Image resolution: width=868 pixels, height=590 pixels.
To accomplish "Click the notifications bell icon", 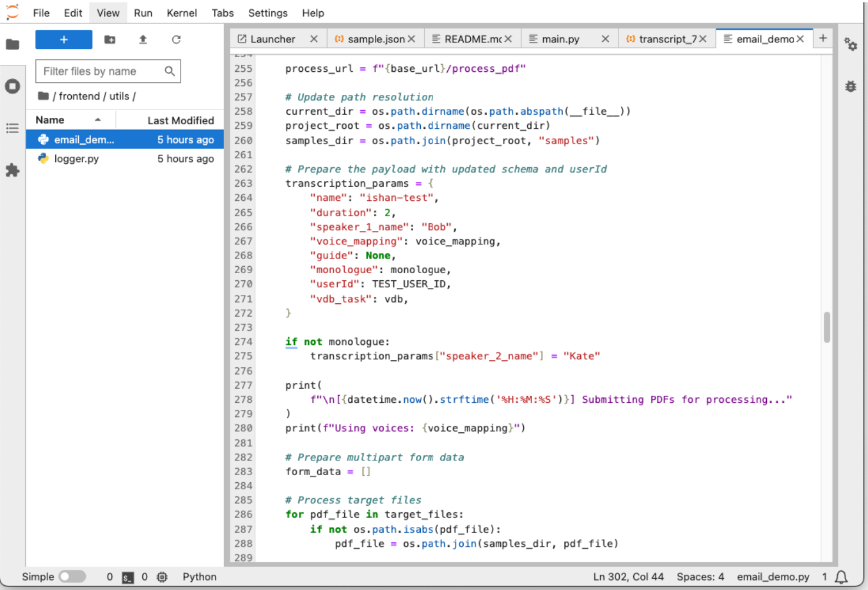I will click(842, 577).
